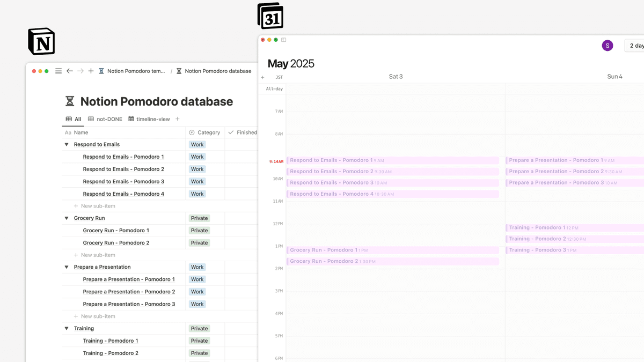Open Prepare a Presentation - Pomodoro 3 row

coord(129,304)
